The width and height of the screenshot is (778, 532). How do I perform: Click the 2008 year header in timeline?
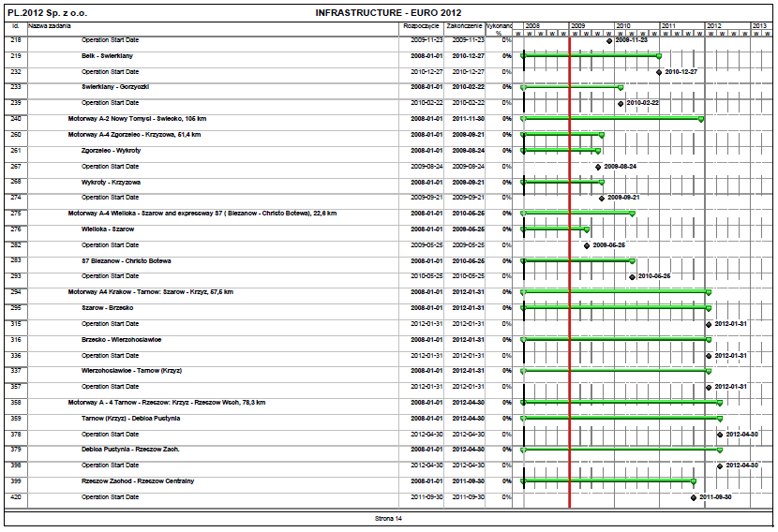(x=533, y=26)
